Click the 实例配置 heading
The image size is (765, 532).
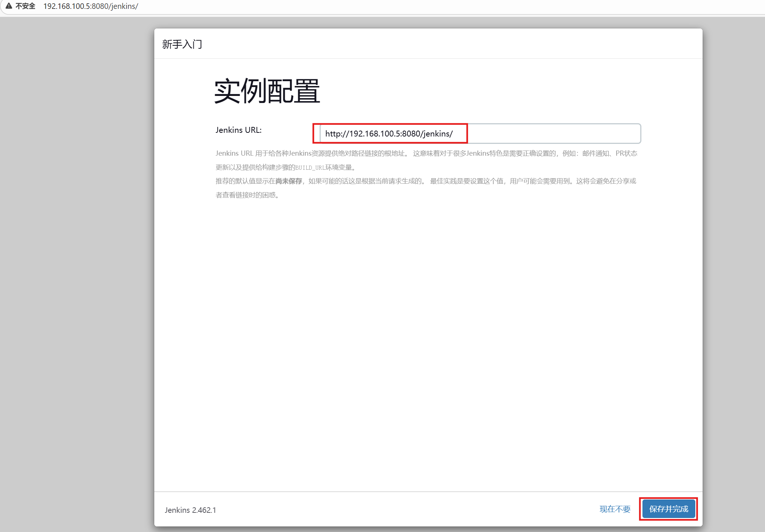tap(267, 91)
